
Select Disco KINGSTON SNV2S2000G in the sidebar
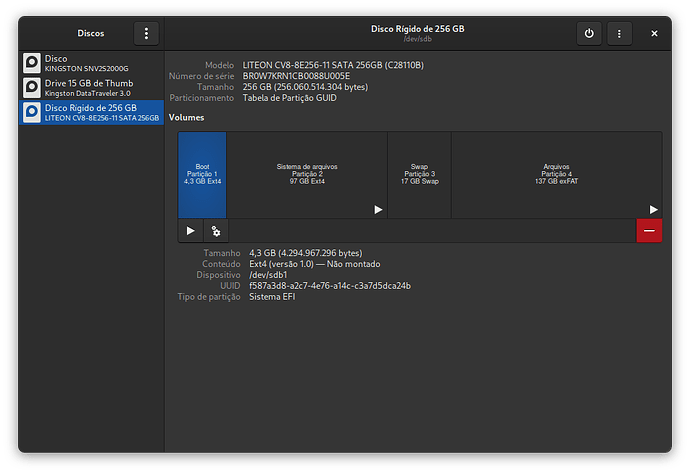90,63
